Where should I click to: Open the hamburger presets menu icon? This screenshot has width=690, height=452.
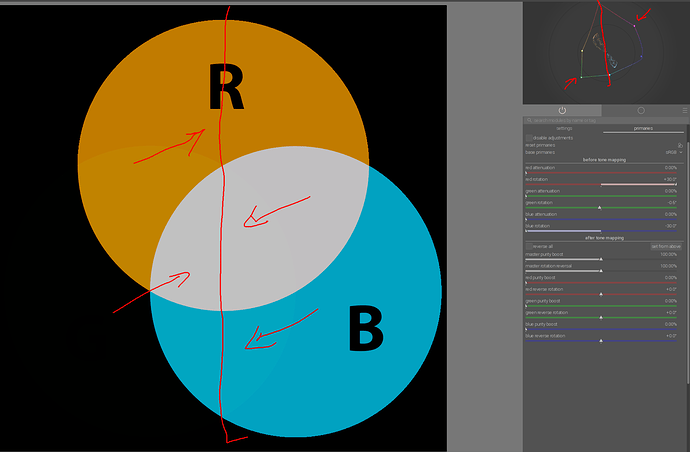click(x=685, y=110)
